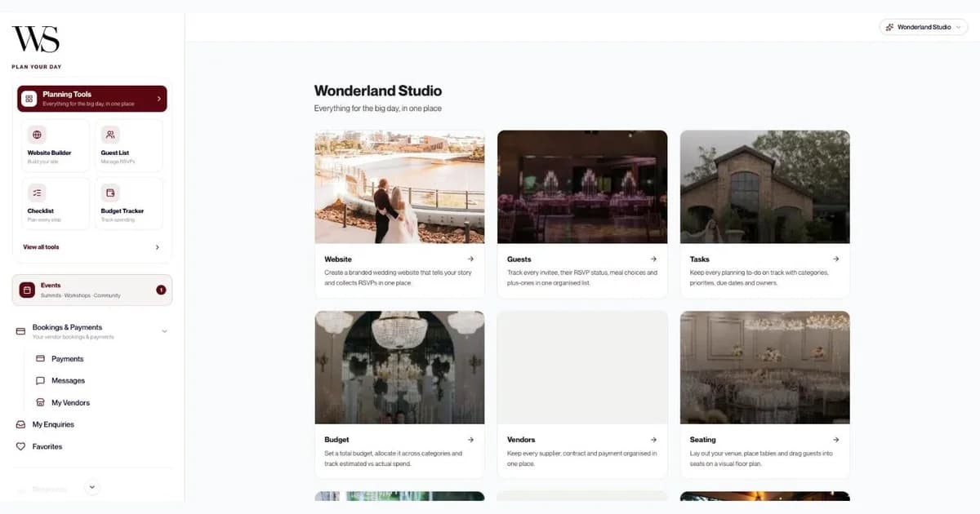
Task: Open the Wonderland Studio account dropdown
Action: pyautogui.click(x=924, y=27)
